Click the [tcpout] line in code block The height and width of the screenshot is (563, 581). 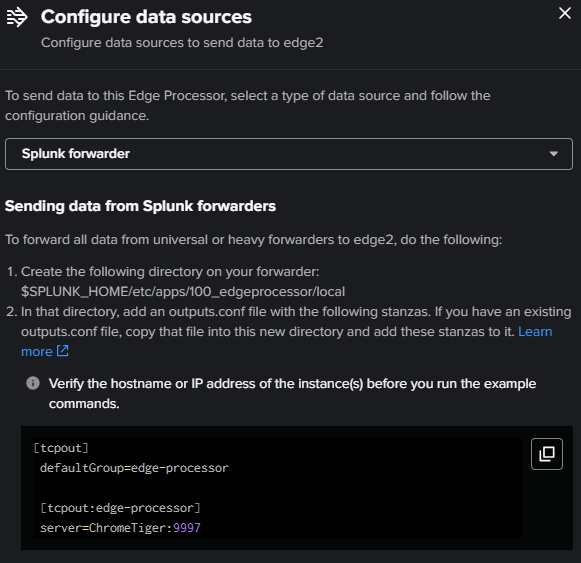pos(61,448)
